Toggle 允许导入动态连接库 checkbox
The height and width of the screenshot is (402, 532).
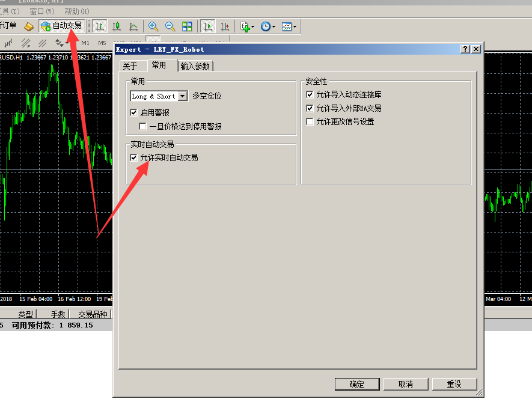pyautogui.click(x=310, y=94)
